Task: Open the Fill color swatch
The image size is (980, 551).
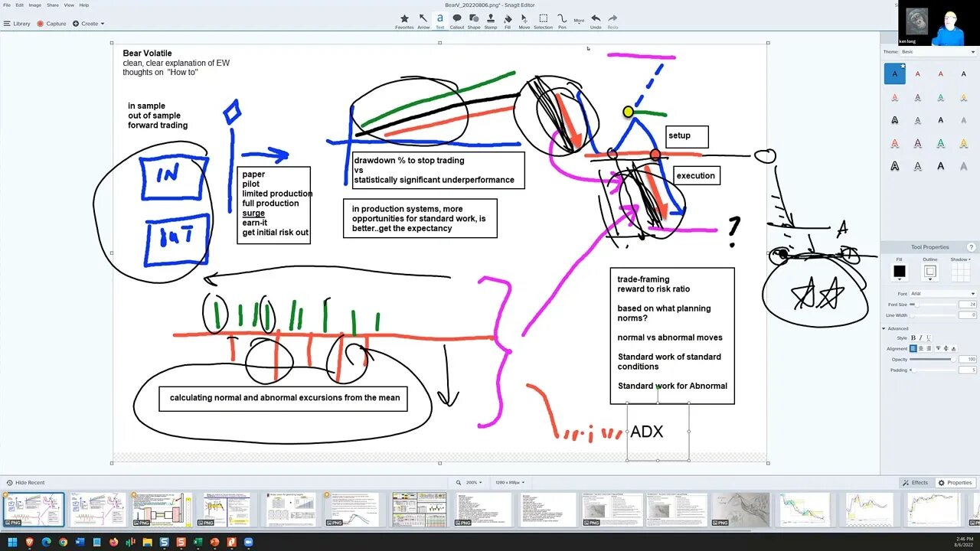Action: coord(899,271)
